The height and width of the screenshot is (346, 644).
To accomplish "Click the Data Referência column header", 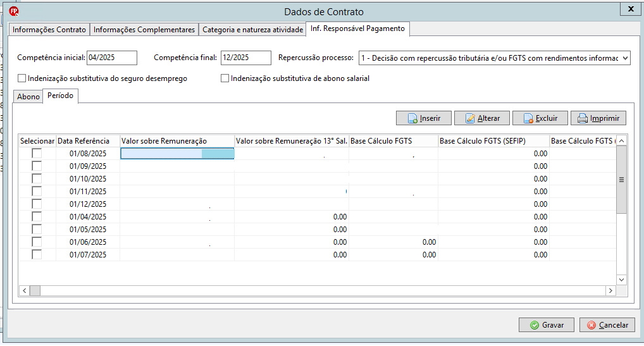I will point(88,141).
